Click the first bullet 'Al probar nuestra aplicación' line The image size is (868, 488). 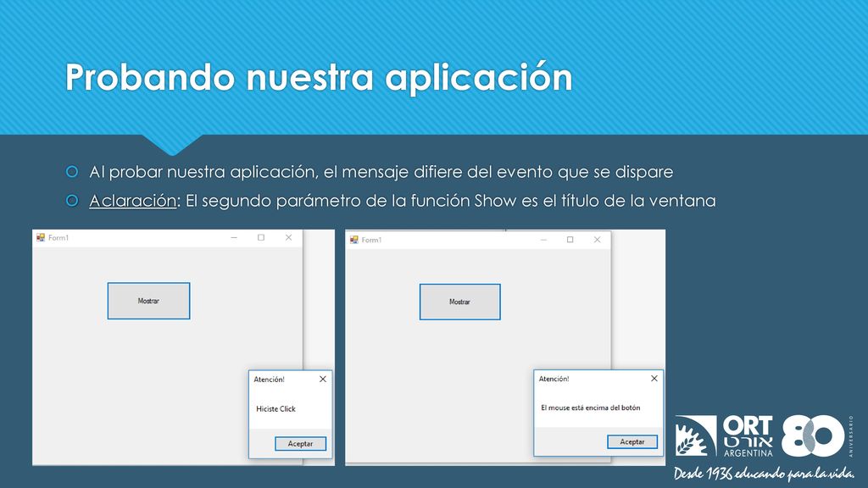point(381,171)
